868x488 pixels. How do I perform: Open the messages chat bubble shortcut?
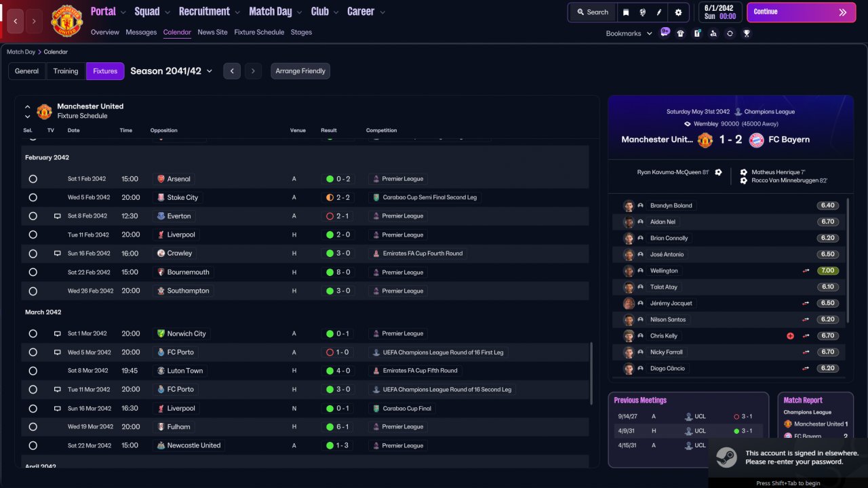click(665, 33)
